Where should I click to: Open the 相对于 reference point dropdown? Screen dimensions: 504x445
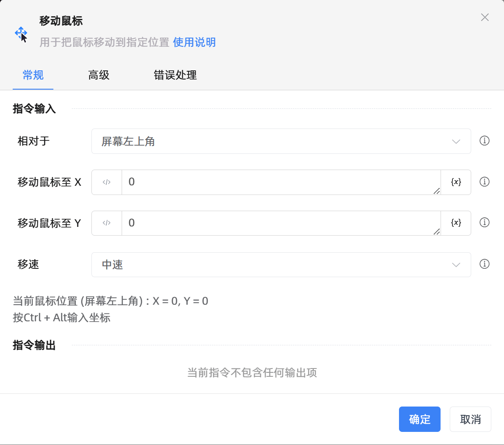[x=281, y=141]
